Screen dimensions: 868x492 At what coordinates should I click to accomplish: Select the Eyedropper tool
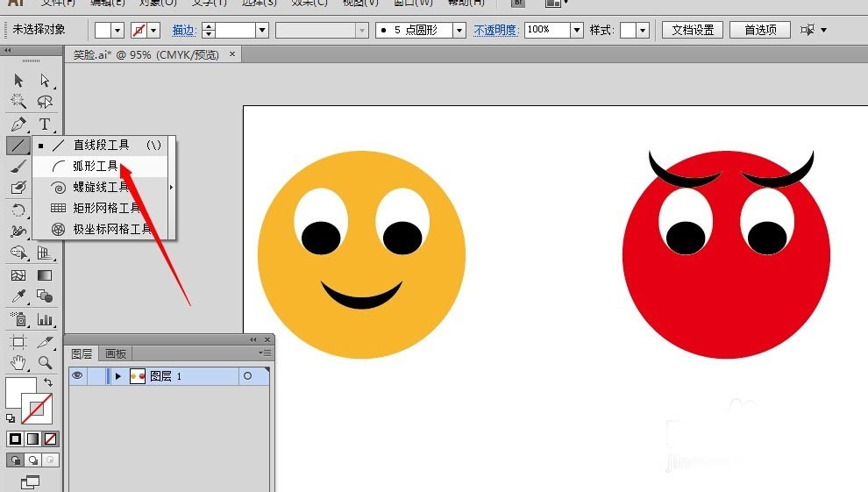point(18,297)
